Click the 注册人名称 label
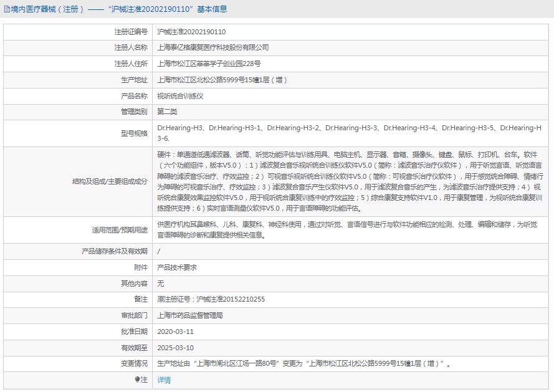The width and height of the screenshot is (554, 392). point(131,47)
